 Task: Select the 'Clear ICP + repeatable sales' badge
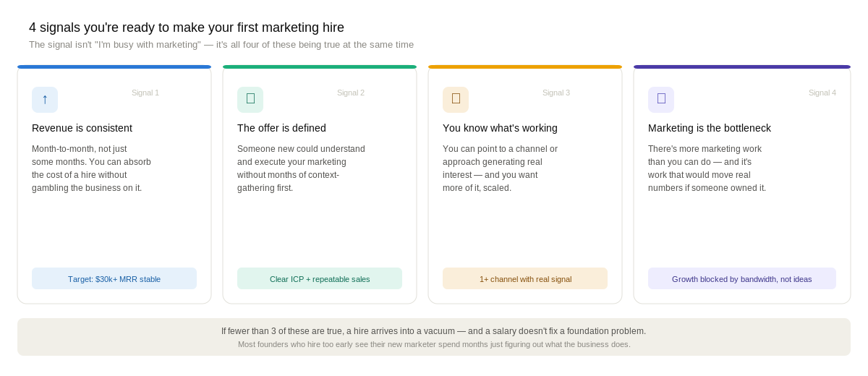(320, 278)
